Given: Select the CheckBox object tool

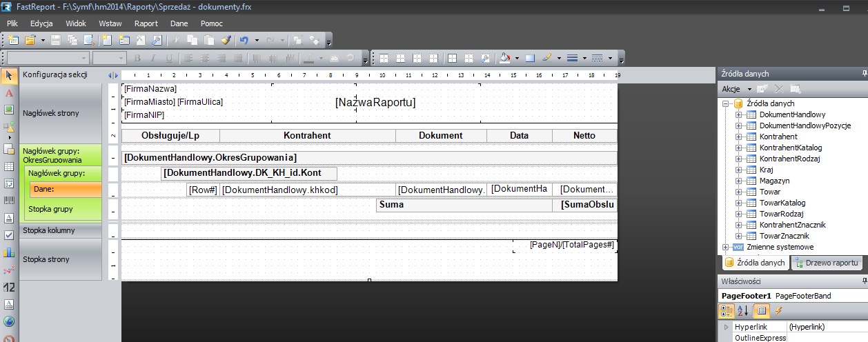Looking at the screenshot, I should 9,235.
